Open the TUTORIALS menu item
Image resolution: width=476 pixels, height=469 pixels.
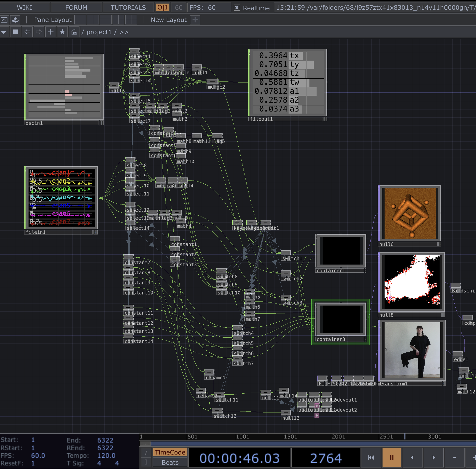tap(128, 8)
